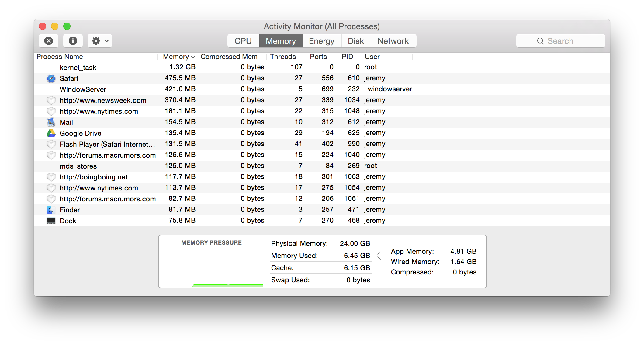
Task: Click the Finder face icon
Action: point(51,210)
